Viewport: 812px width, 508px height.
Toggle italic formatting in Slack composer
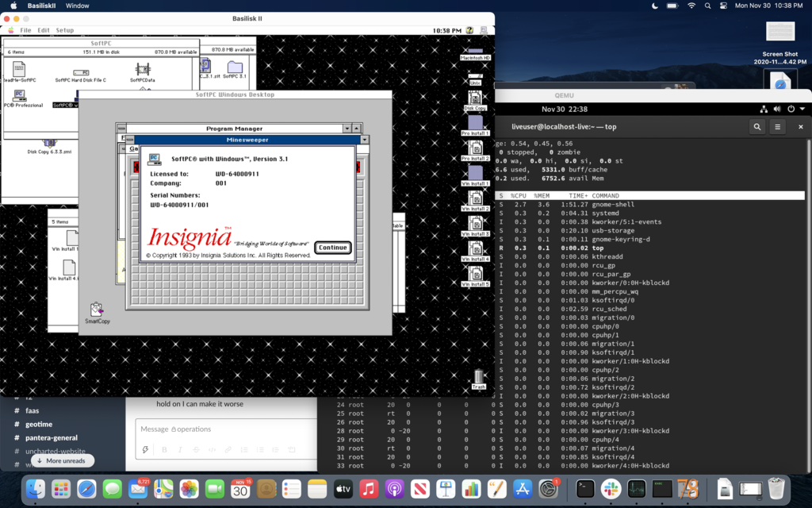click(x=180, y=449)
